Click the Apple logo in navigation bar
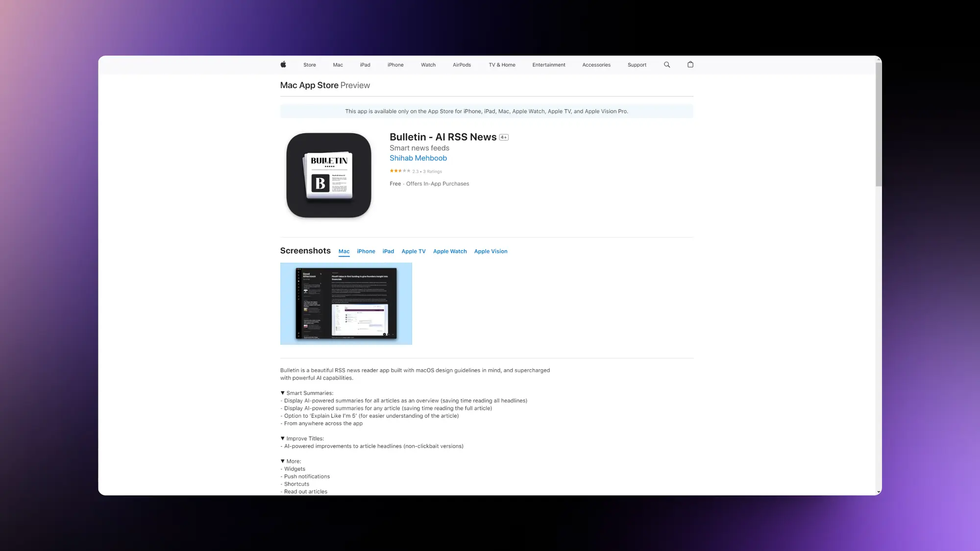 (283, 64)
